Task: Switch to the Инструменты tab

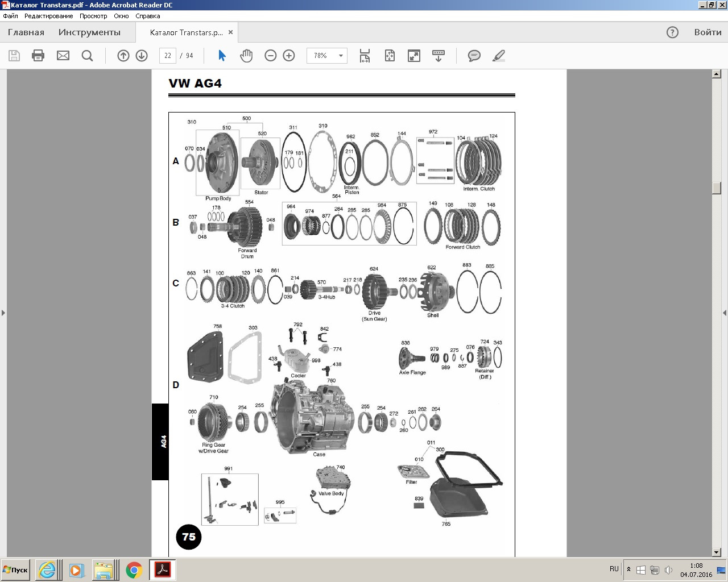Action: [x=89, y=32]
